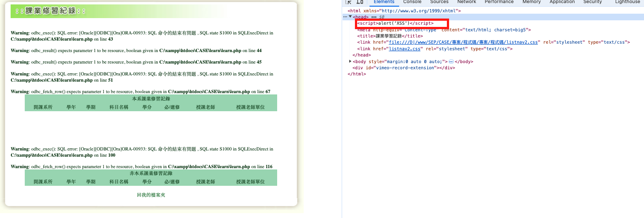
Task: Click the odbc_exec warning on line 100
Action: [x=142, y=152]
